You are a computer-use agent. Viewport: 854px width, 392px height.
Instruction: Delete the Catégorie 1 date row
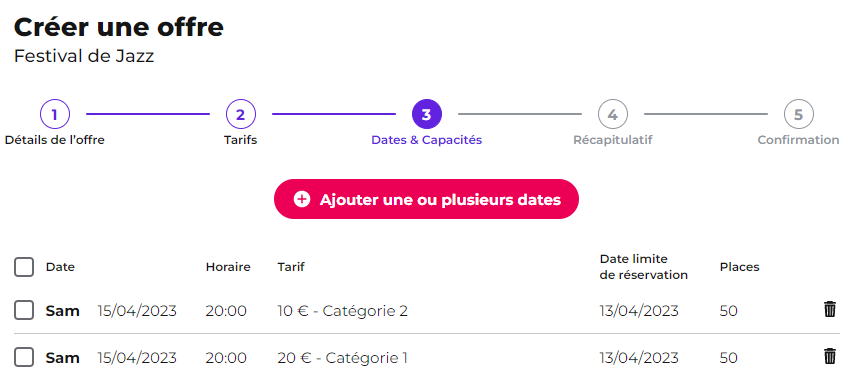829,356
